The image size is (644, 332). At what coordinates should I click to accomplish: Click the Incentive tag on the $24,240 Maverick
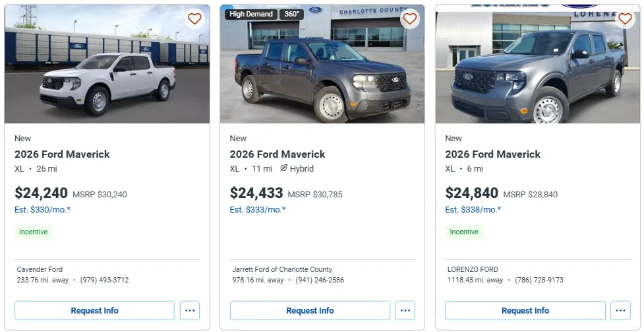pos(33,232)
